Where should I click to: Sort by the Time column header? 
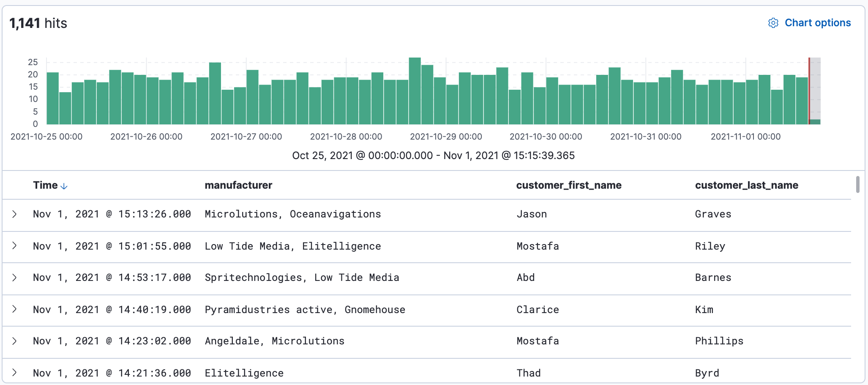coord(45,185)
